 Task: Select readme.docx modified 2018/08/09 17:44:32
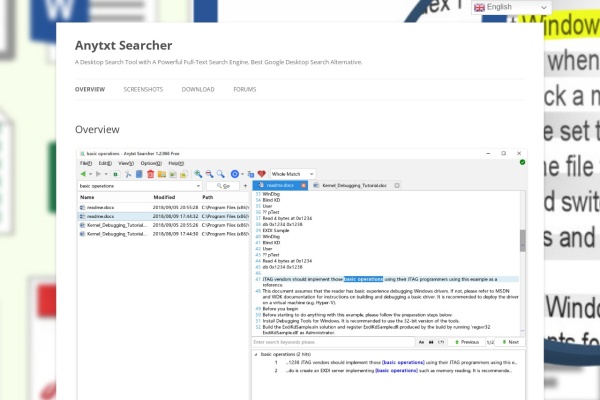coord(164,216)
